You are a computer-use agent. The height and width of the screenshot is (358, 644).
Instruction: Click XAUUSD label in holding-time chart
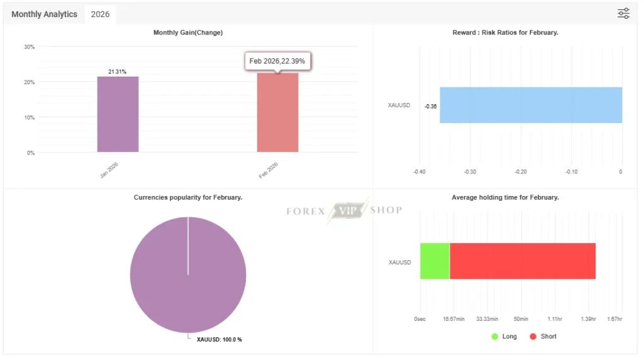point(399,263)
